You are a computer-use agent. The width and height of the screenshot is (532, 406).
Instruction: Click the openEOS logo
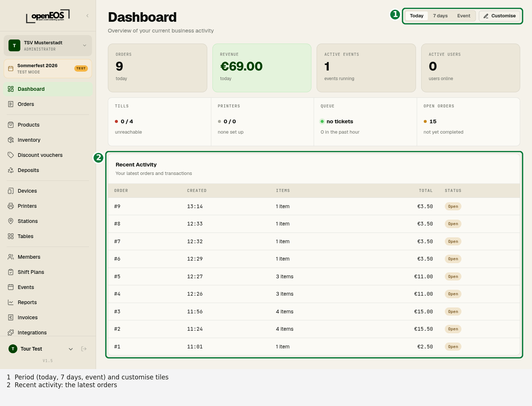point(48,16)
